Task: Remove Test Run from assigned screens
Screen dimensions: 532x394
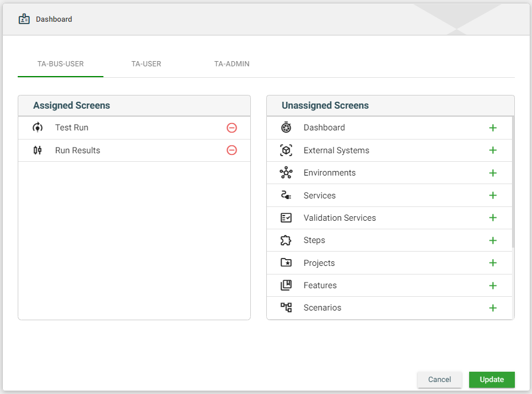Action: 231,128
